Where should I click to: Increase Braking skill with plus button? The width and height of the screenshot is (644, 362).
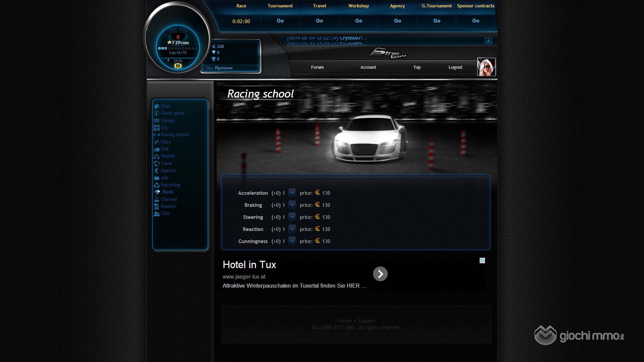tap(292, 205)
